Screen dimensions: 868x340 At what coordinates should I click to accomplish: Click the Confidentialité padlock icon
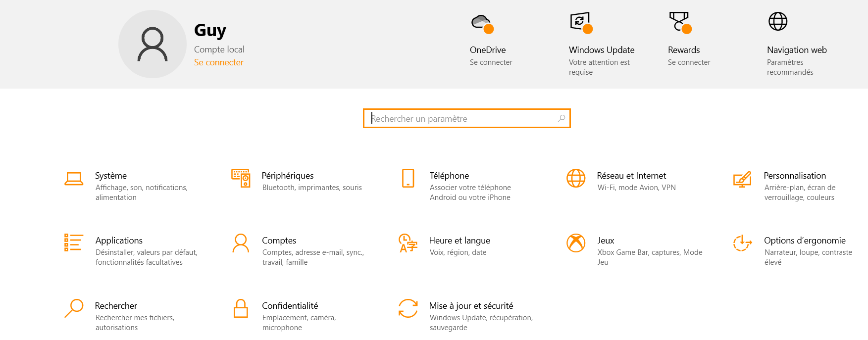click(241, 308)
